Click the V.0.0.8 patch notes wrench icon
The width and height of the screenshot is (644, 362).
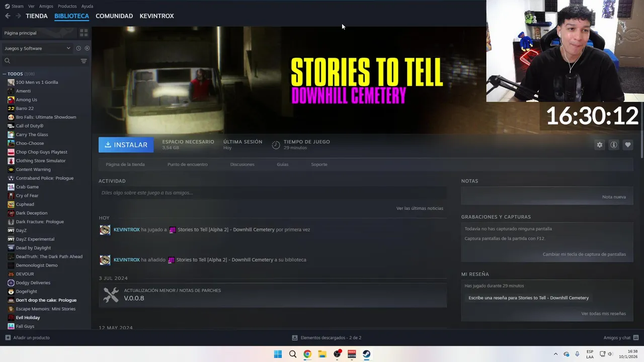tap(111, 295)
